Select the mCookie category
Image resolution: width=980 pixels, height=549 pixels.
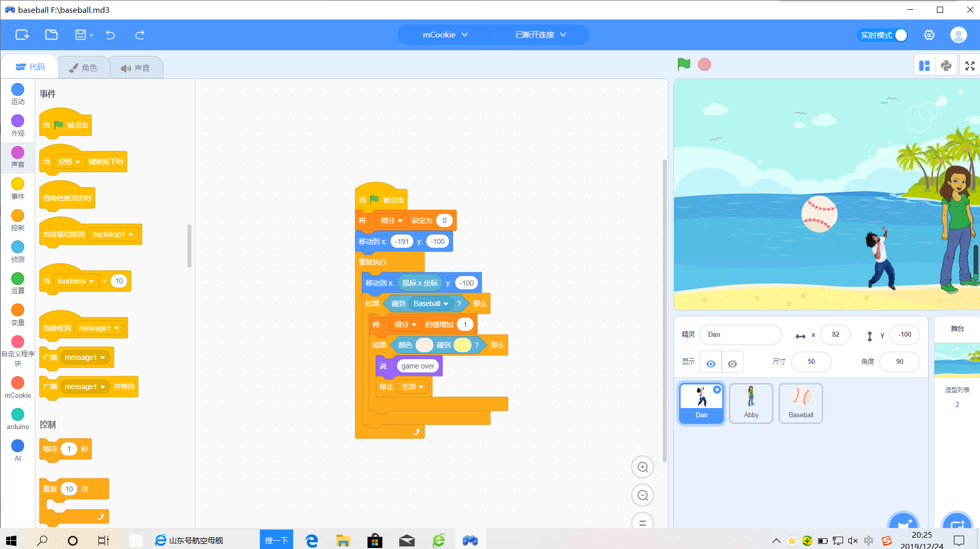(x=18, y=388)
